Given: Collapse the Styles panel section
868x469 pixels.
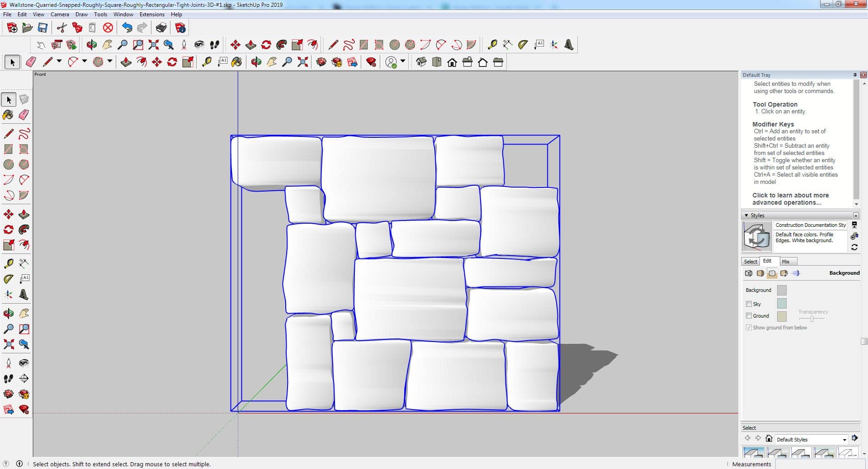Looking at the screenshot, I should pyautogui.click(x=746, y=216).
